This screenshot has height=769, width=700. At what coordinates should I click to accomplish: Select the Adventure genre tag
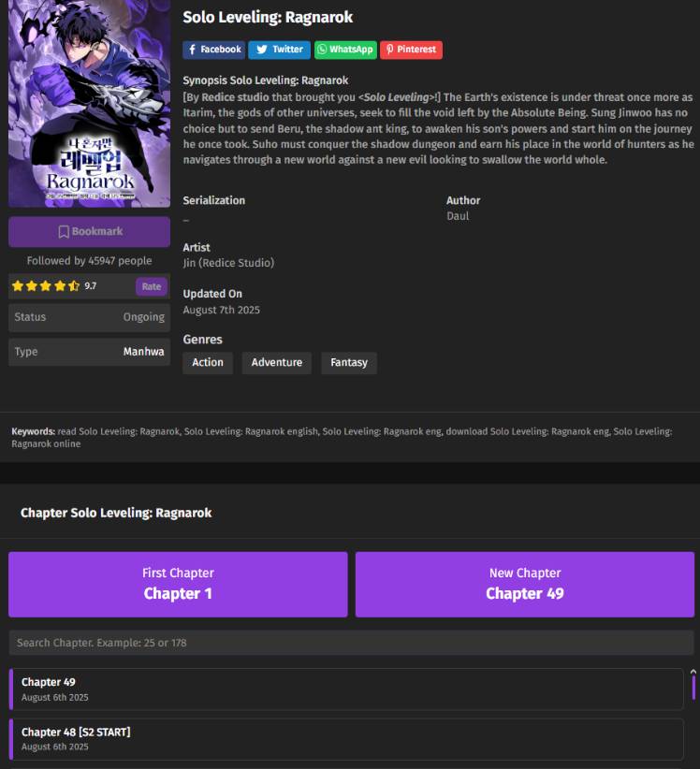pos(277,363)
